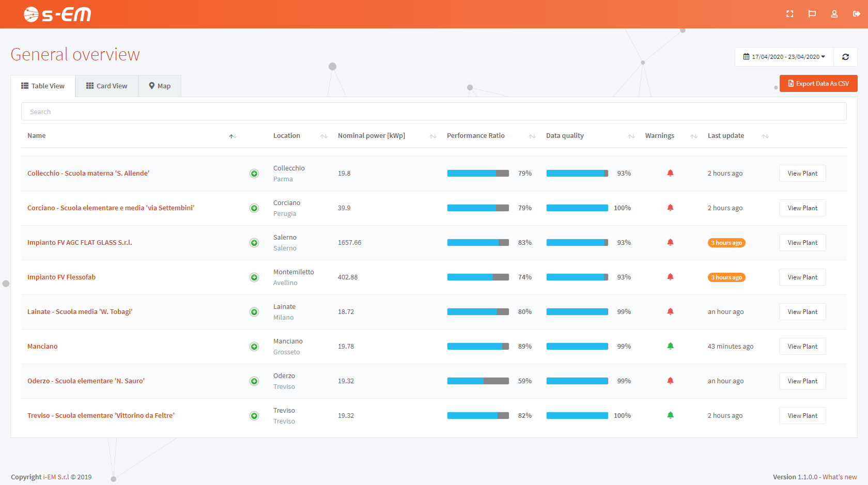The image size is (868, 485).
Task: Sort table by Location column
Action: (x=324, y=136)
